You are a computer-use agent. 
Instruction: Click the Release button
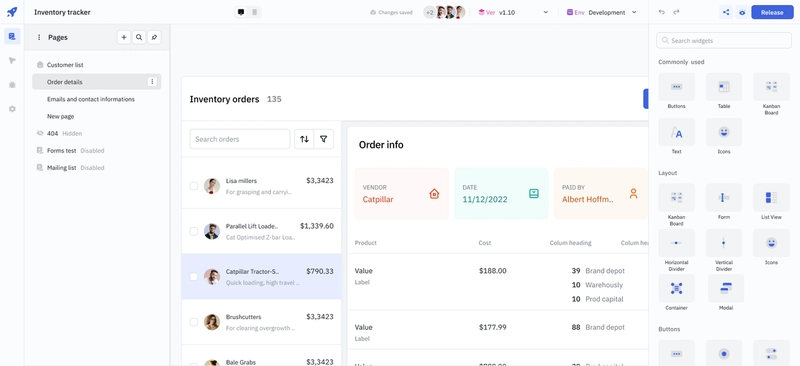click(x=772, y=12)
